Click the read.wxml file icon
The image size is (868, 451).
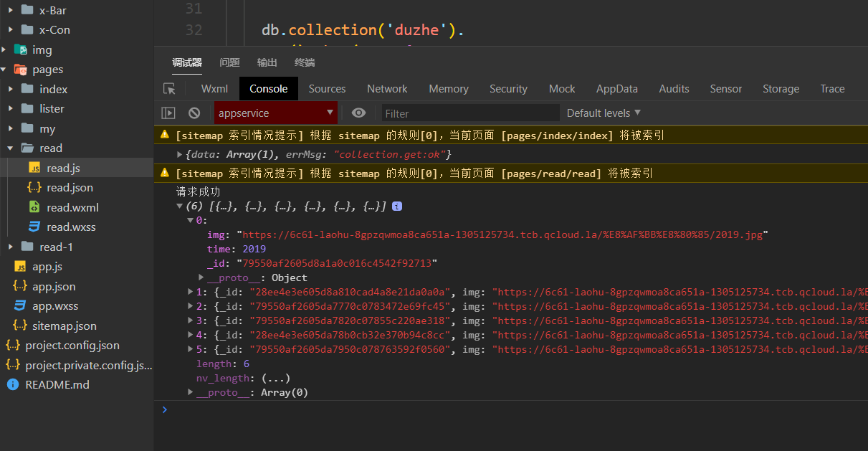[x=34, y=207]
